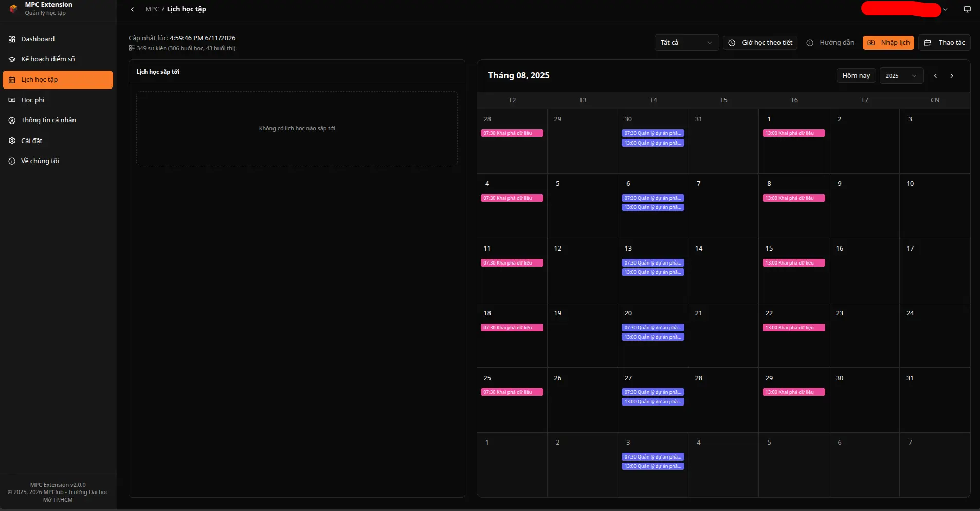Open 13:00 Quản lý dự án event on 20
This screenshot has width=980, height=511.
coord(652,337)
